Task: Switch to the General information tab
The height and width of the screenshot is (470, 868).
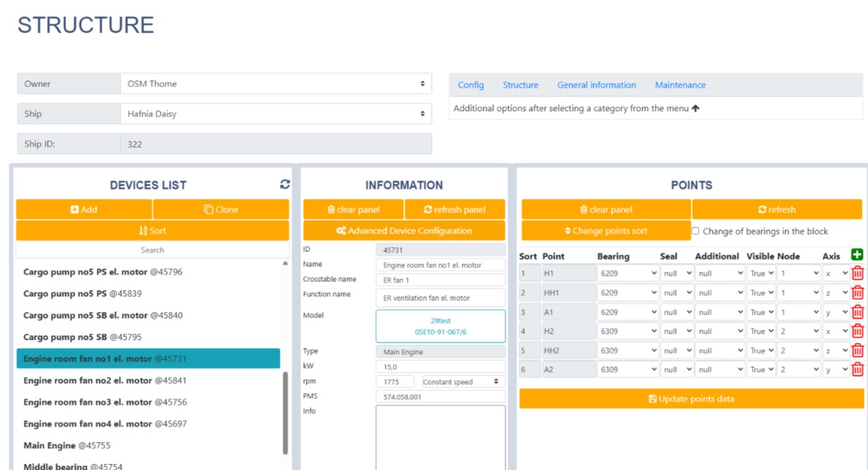Action: coord(596,85)
